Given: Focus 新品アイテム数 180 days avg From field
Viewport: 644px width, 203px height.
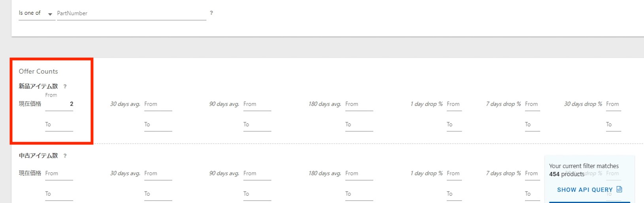Looking at the screenshot, I should point(359,104).
